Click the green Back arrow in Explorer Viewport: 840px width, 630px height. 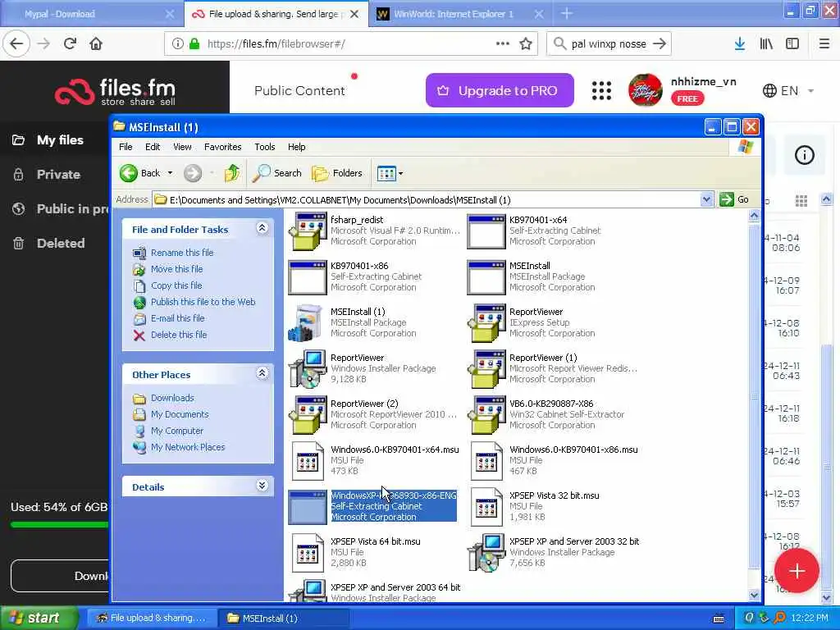click(129, 173)
